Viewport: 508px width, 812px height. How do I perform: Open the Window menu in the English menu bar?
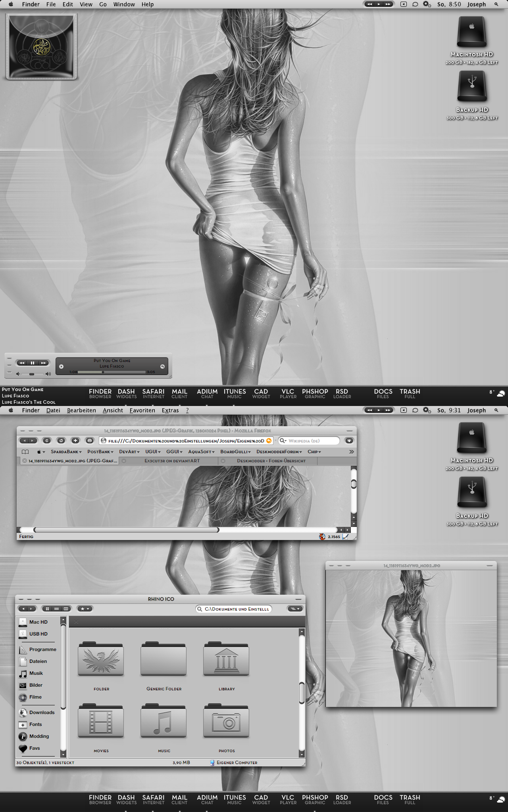click(124, 4)
